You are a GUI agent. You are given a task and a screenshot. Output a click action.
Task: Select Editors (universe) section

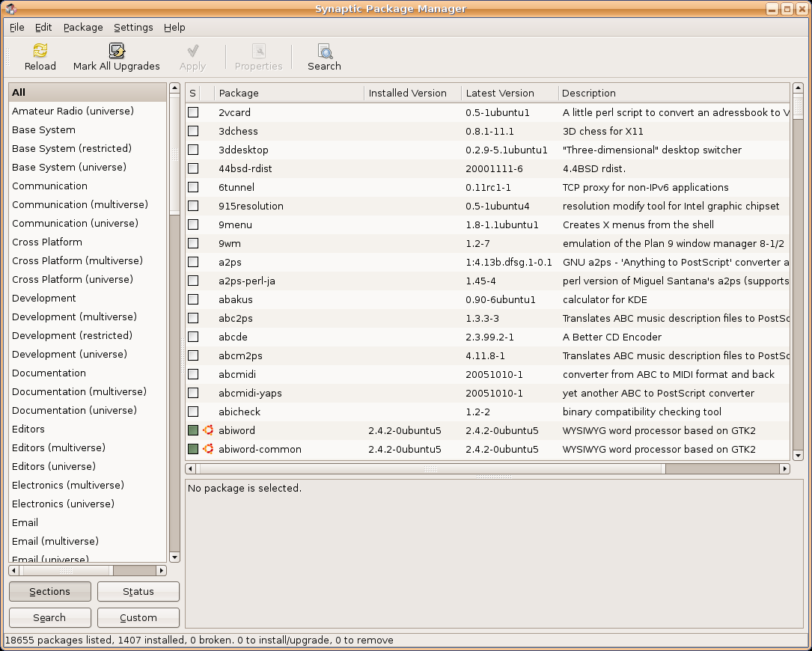88,466
